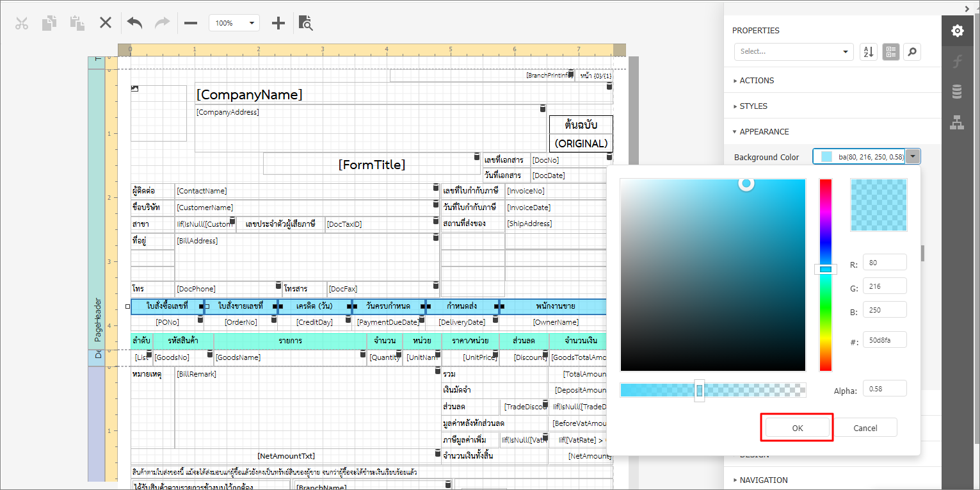Select the [ContactName] field
This screenshot has width=980, height=490.
point(307,191)
